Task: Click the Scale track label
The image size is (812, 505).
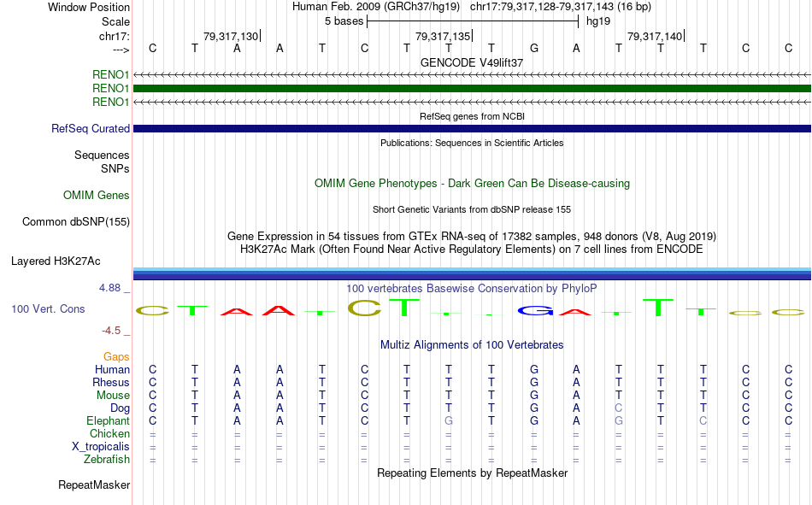Action: point(115,21)
